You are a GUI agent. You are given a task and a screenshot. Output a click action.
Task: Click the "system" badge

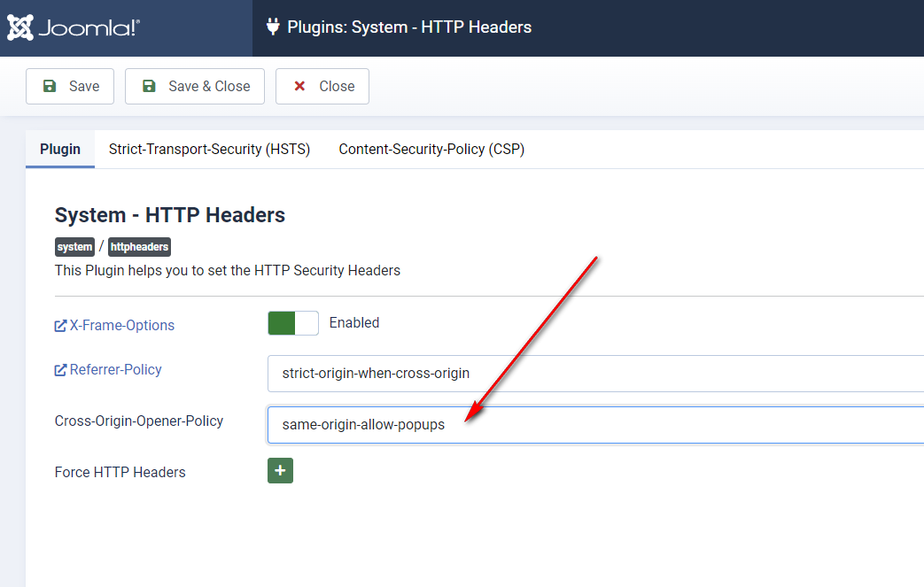point(74,247)
